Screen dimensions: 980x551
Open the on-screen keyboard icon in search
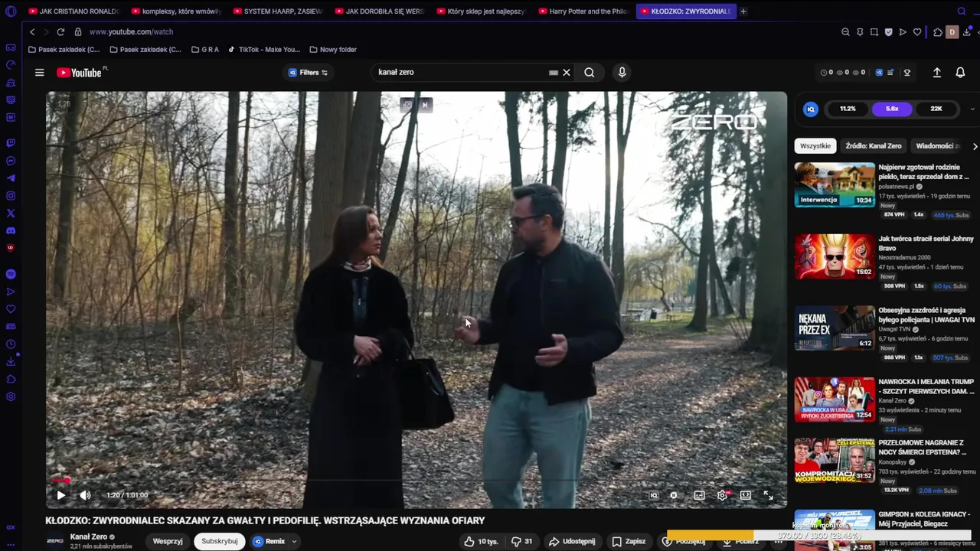(x=554, y=73)
